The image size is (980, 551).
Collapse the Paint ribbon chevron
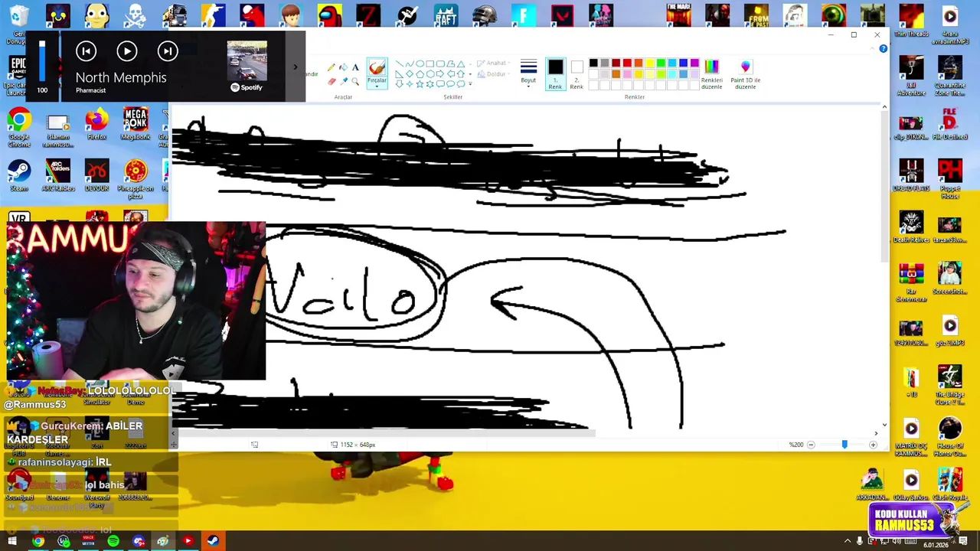[x=872, y=49]
